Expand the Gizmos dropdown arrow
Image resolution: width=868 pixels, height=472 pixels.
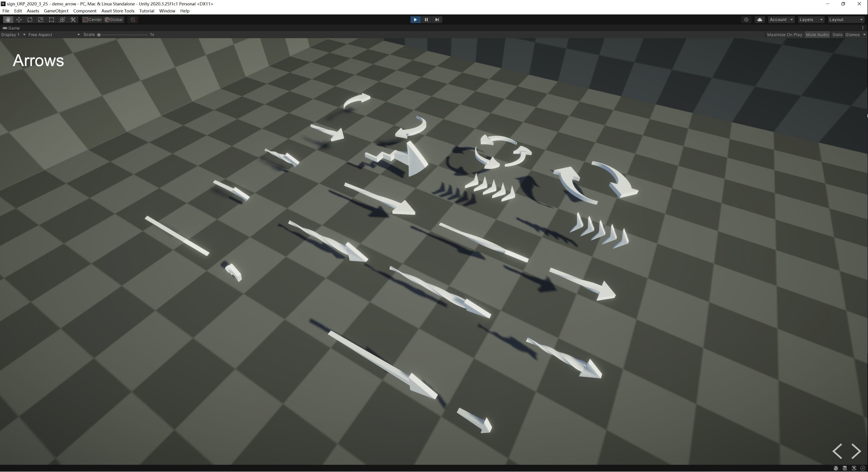[x=864, y=35]
